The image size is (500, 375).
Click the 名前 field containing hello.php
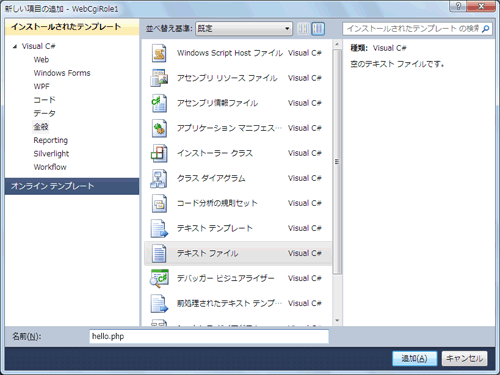click(x=209, y=336)
